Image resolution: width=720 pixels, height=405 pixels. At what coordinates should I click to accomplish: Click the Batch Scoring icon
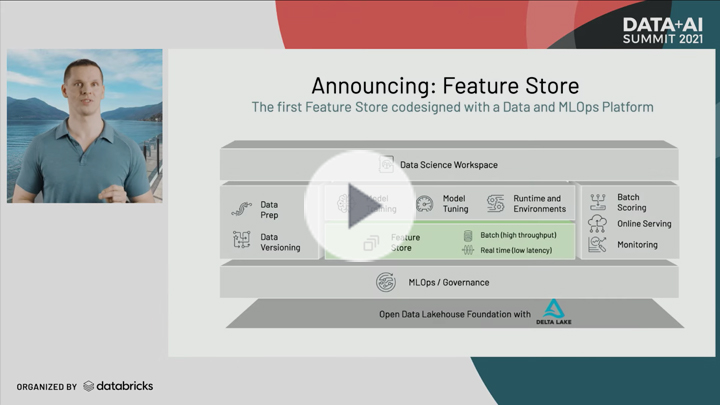pyautogui.click(x=598, y=202)
